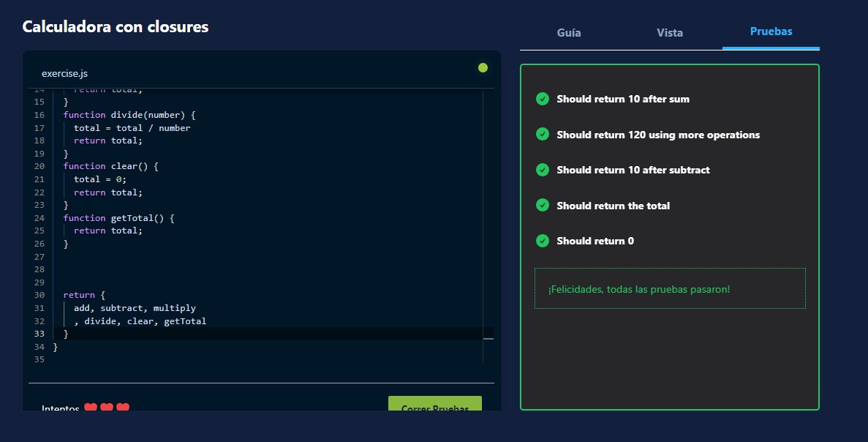Click check icon for 'Should return the total'
The height and width of the screenshot is (442, 868).
pyautogui.click(x=543, y=205)
